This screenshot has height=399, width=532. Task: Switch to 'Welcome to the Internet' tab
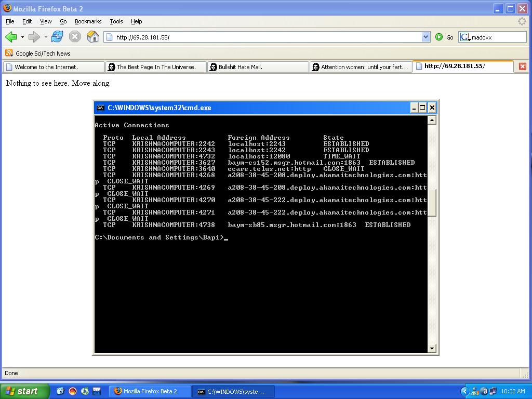point(53,67)
